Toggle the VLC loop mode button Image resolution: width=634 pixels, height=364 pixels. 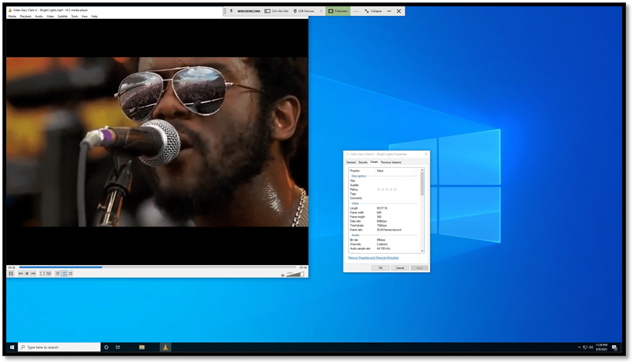click(x=64, y=274)
